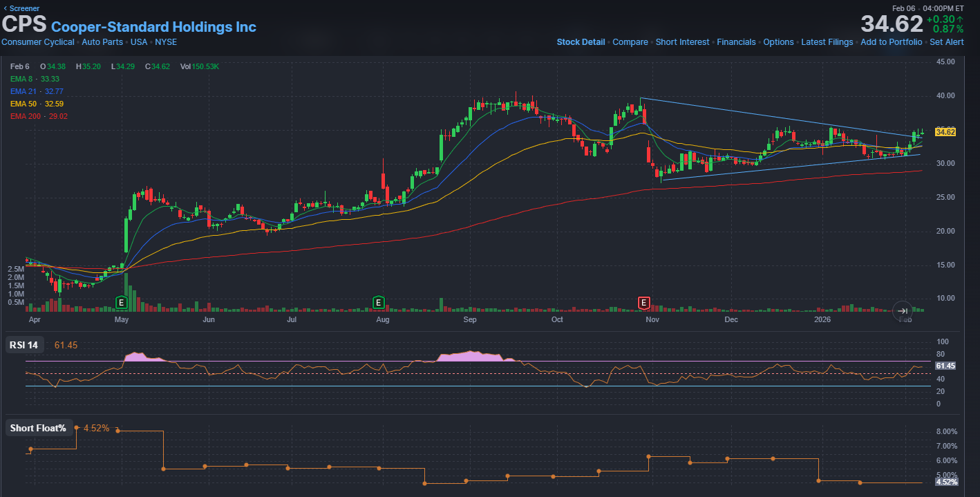The image size is (980, 497).
Task: Click the RSI 14 indicator label
Action: [23, 345]
